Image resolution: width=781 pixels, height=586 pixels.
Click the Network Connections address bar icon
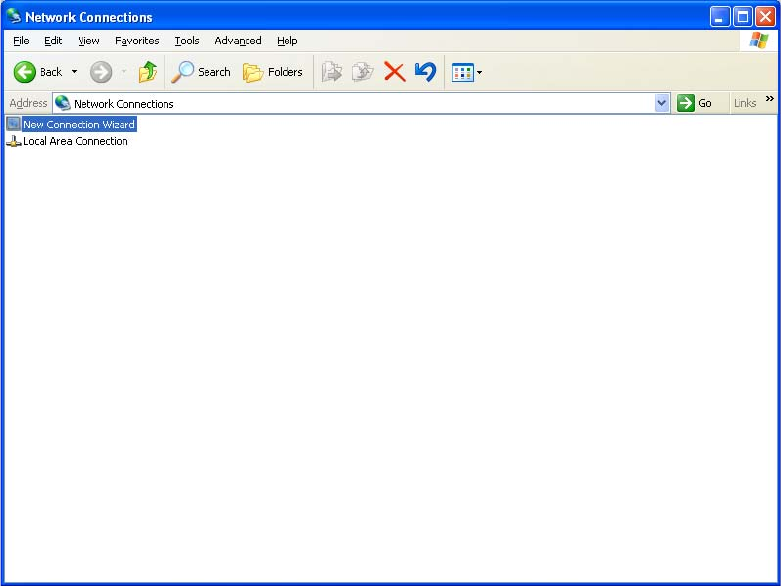pyautogui.click(x=63, y=103)
